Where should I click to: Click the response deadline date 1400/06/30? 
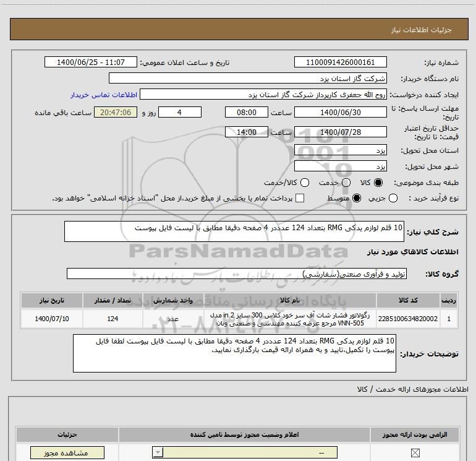click(x=340, y=112)
